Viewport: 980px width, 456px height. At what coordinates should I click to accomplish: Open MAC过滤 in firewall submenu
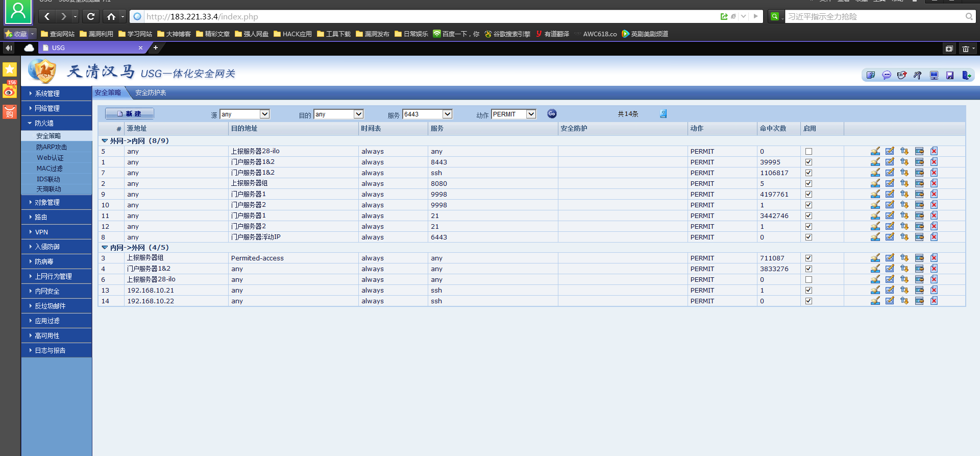50,169
